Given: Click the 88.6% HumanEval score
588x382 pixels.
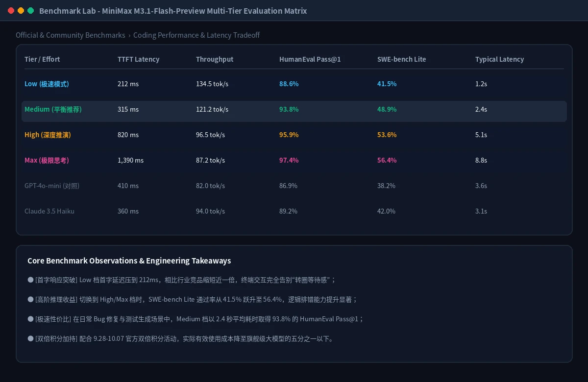Looking at the screenshot, I should click(289, 84).
